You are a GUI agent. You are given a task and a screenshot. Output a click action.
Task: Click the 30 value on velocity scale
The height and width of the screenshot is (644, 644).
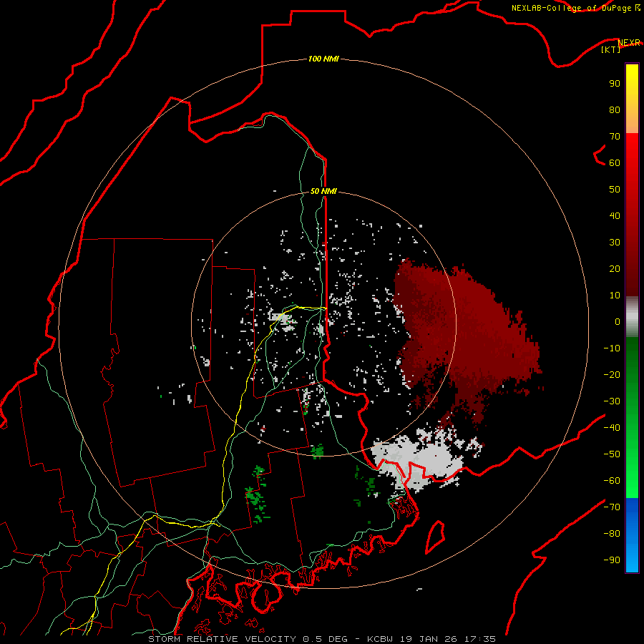[x=615, y=243]
